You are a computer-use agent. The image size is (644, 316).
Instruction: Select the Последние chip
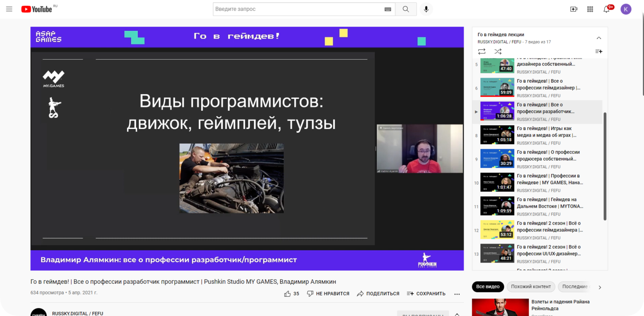click(575, 287)
